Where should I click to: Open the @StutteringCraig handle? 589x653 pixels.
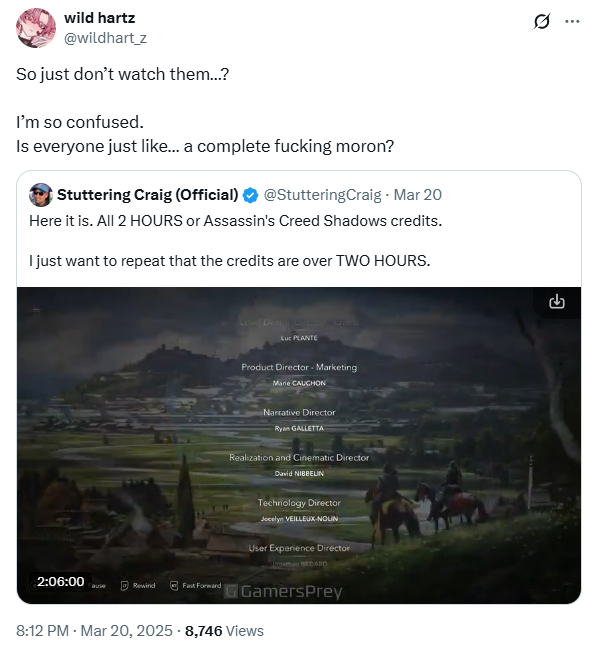[x=322, y=194]
